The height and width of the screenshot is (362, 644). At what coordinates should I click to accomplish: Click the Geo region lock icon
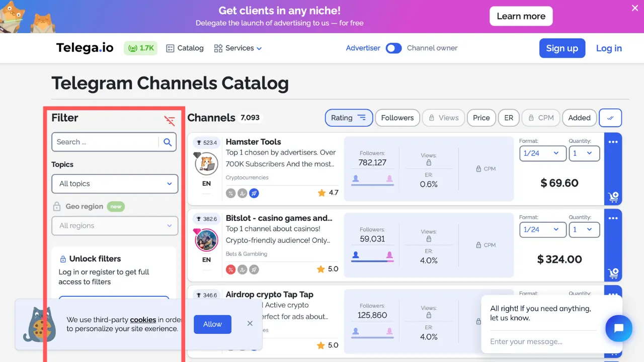point(57,207)
